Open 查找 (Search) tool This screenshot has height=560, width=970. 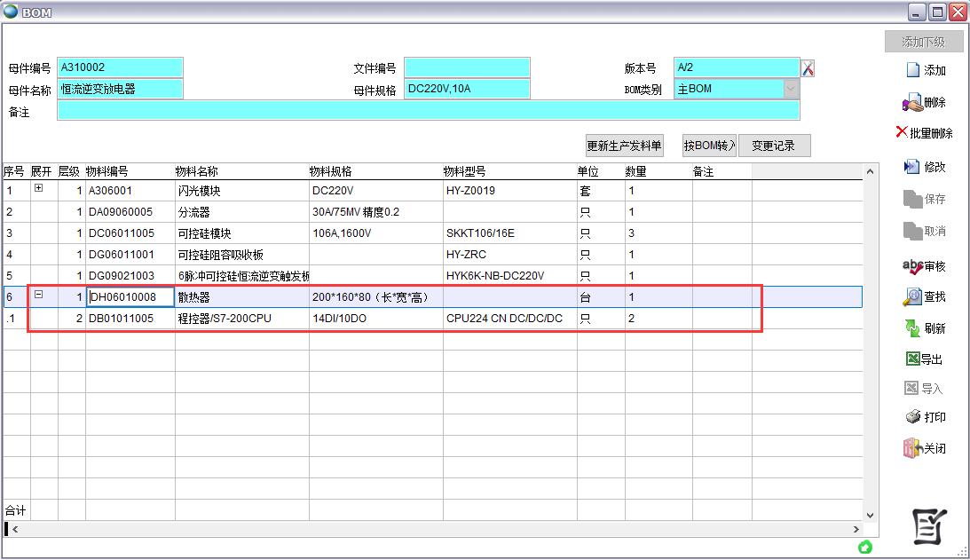point(925,297)
